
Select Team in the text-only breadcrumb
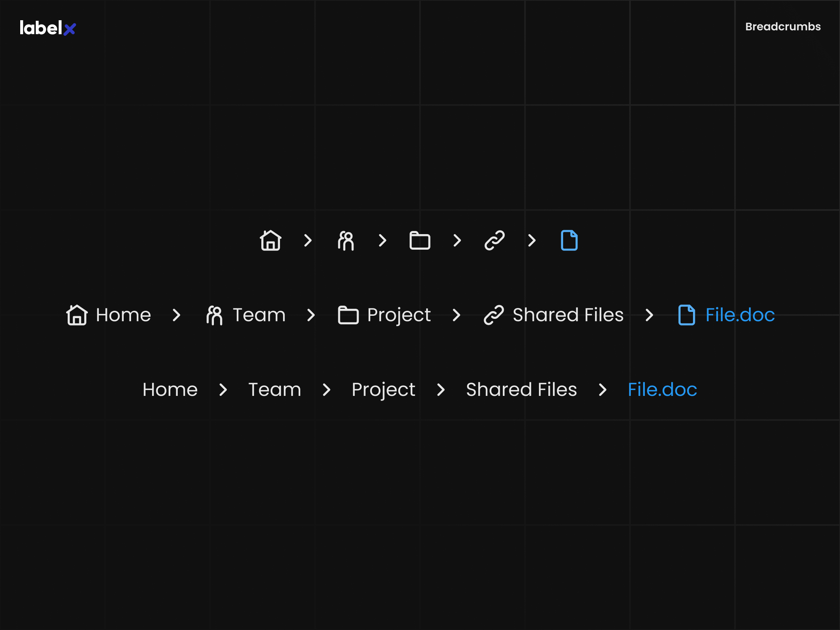point(275,389)
